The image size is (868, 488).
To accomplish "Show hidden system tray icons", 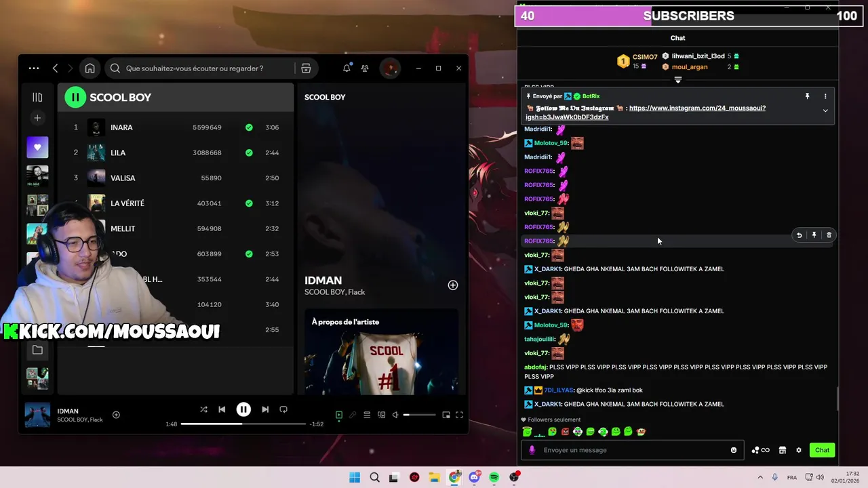I will pos(760,477).
